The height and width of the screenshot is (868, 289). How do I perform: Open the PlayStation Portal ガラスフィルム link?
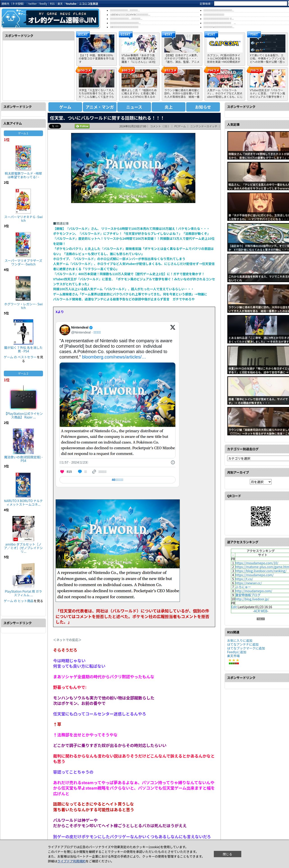click(x=23, y=593)
